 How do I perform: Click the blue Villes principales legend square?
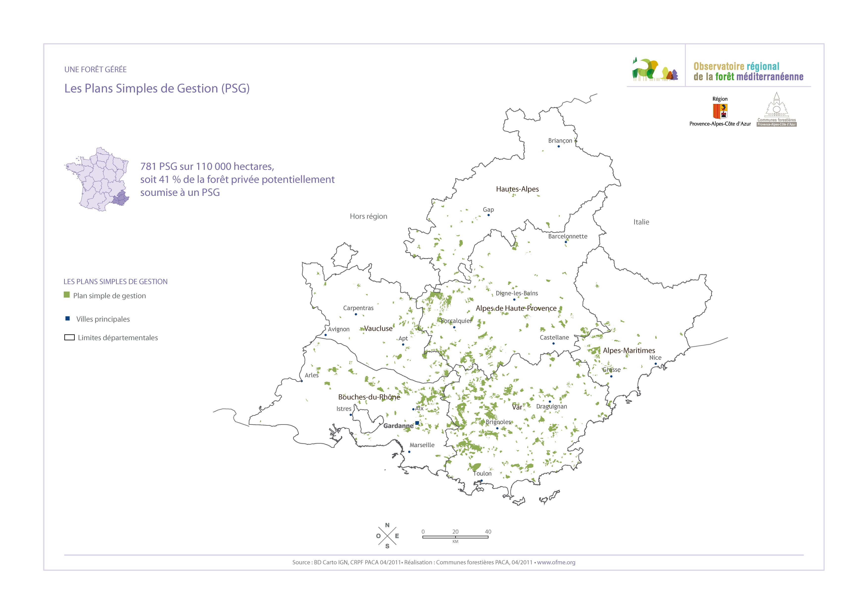pos(68,319)
